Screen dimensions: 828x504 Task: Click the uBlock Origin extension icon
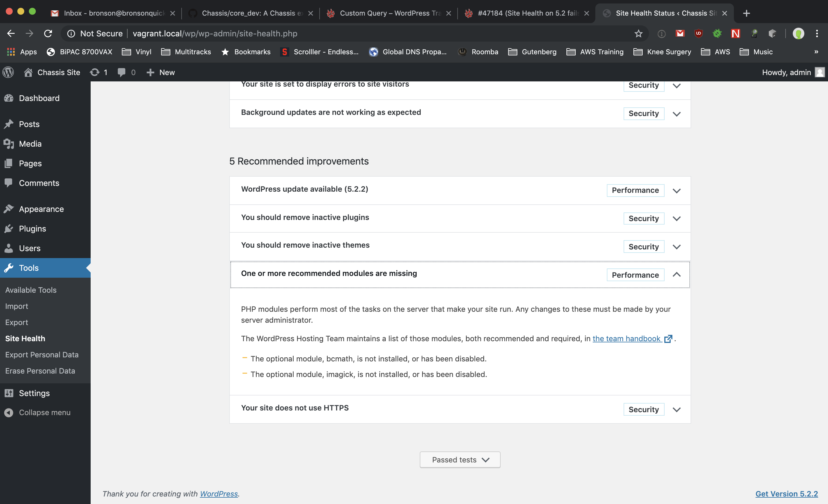[x=698, y=33]
